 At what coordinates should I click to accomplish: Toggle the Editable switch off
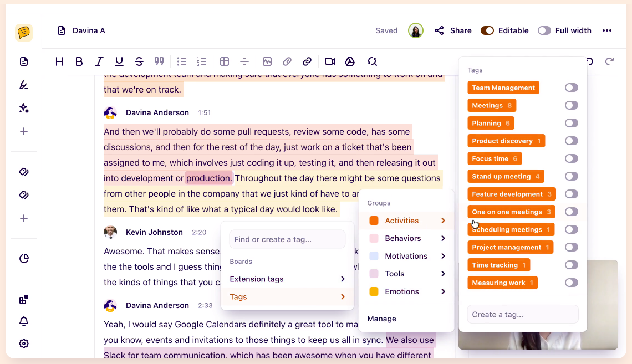point(487,30)
